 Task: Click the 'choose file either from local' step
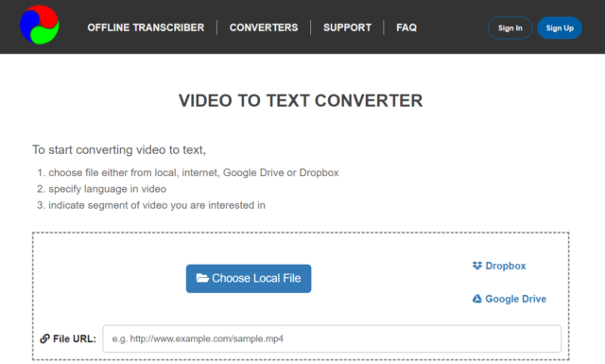(x=193, y=172)
